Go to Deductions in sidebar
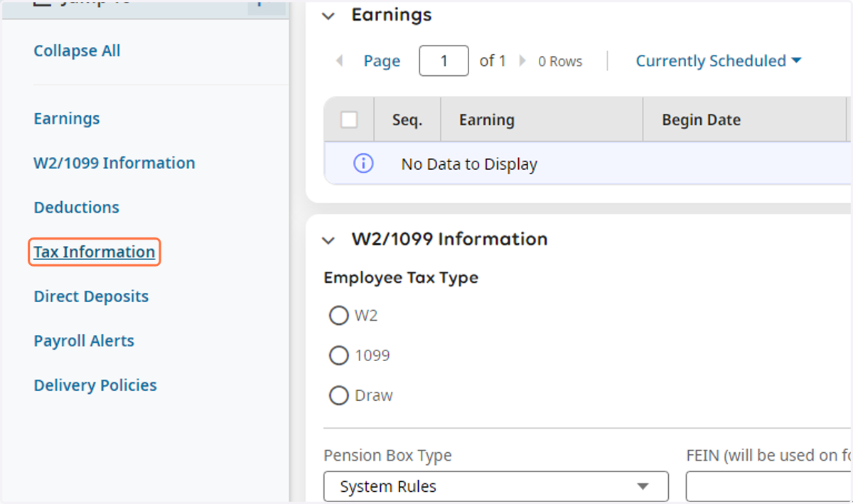 [x=76, y=208]
